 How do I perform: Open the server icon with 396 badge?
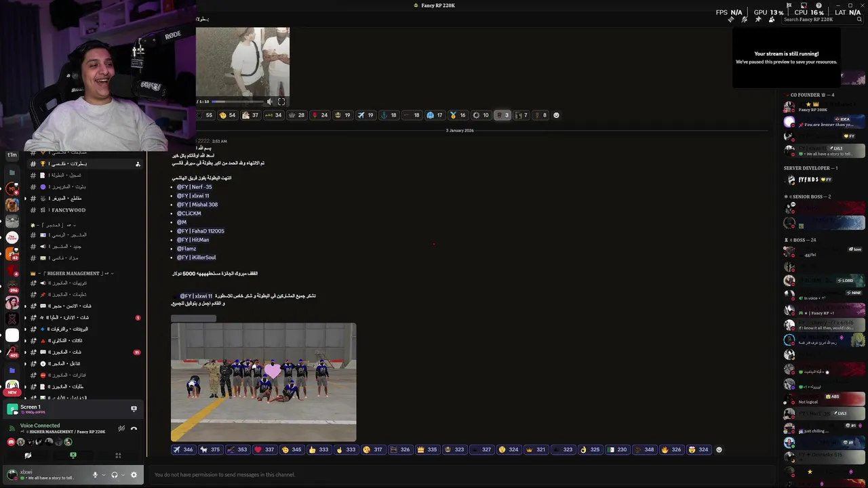click(12, 286)
